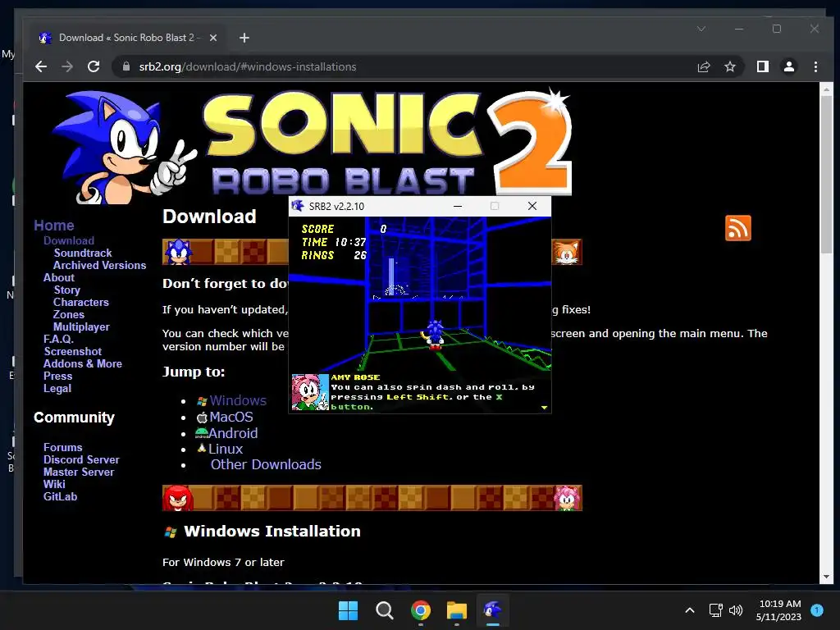Open Chrome profile menu

[x=788, y=66]
